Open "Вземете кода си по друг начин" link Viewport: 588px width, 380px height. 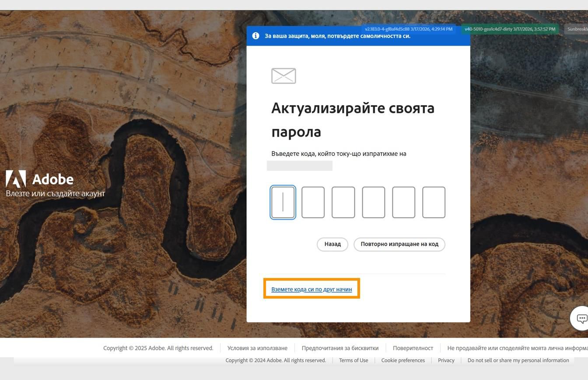(x=311, y=289)
